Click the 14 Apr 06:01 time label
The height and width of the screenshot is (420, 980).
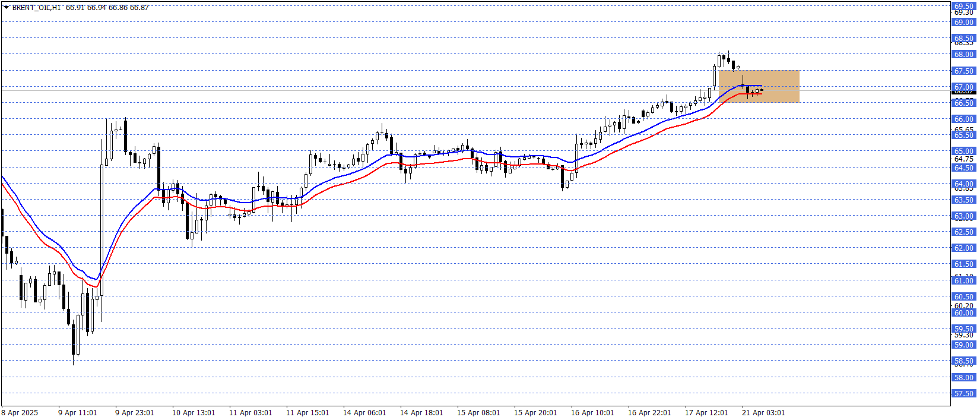click(x=364, y=413)
